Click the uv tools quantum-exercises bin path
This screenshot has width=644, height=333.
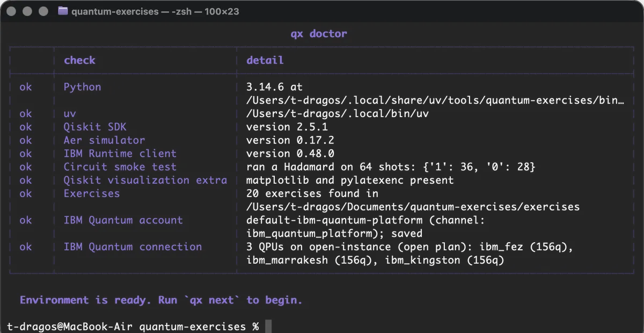(435, 100)
